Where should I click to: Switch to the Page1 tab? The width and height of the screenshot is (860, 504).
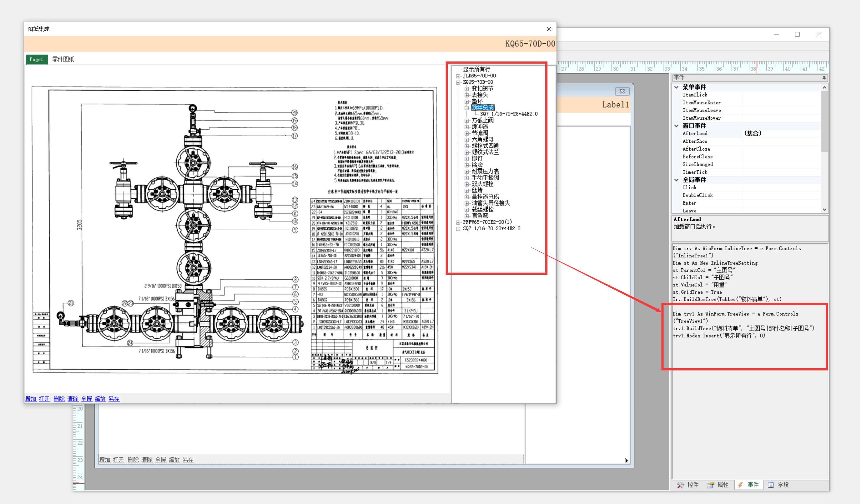(36, 59)
